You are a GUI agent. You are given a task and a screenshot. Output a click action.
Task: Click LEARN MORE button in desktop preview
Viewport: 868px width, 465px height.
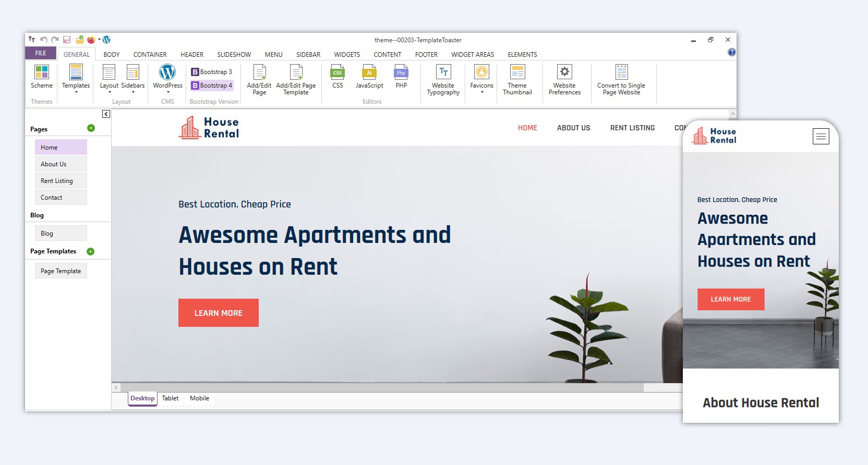point(219,313)
